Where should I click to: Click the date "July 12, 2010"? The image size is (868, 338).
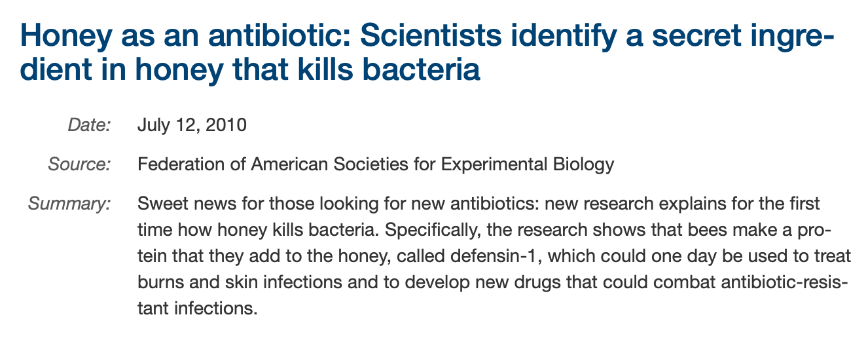pyautogui.click(x=192, y=125)
